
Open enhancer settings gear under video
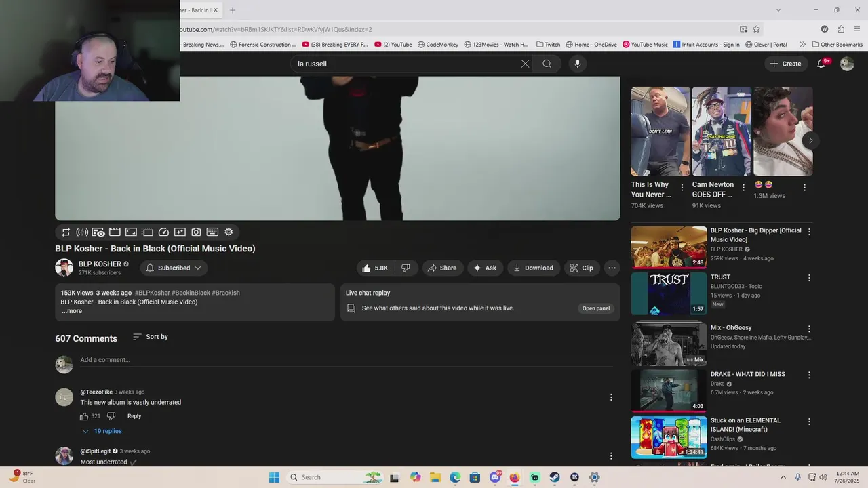point(229,232)
